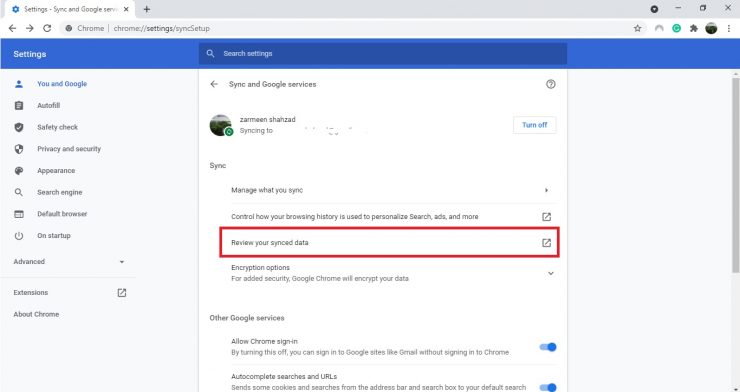740x392 pixels.
Task: Click the Autofill clipboard icon
Action: [x=19, y=106]
